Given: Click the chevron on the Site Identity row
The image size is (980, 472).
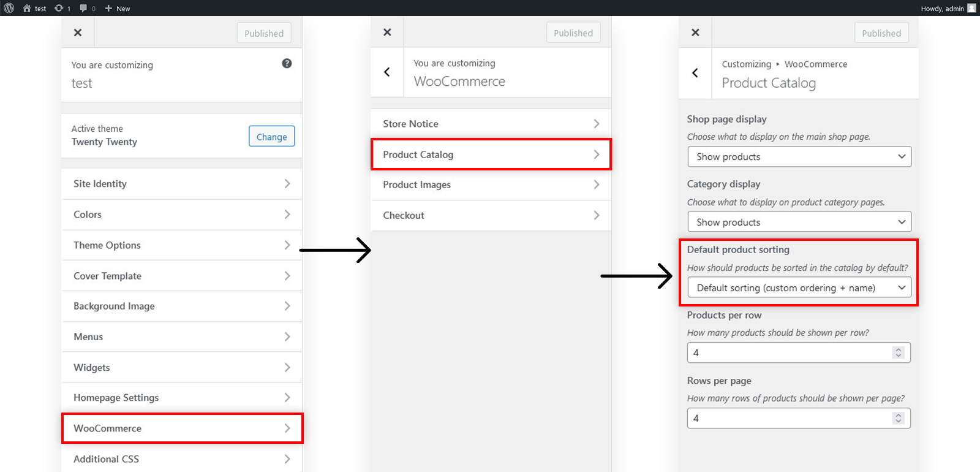Looking at the screenshot, I should 287,184.
